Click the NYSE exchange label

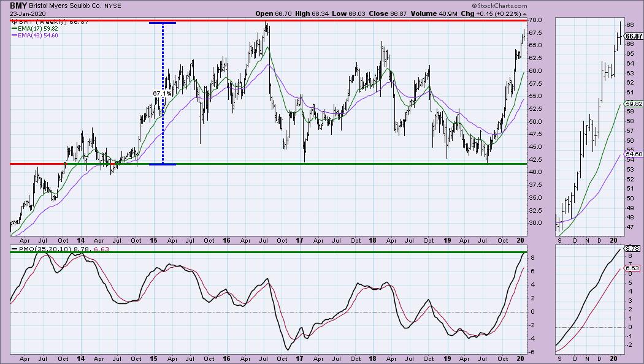113,6
